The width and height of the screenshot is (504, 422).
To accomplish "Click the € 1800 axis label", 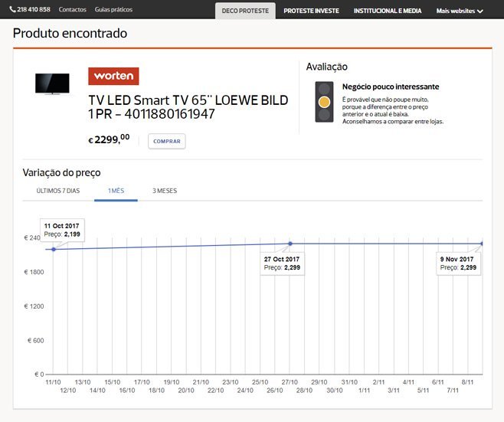I will point(34,272).
